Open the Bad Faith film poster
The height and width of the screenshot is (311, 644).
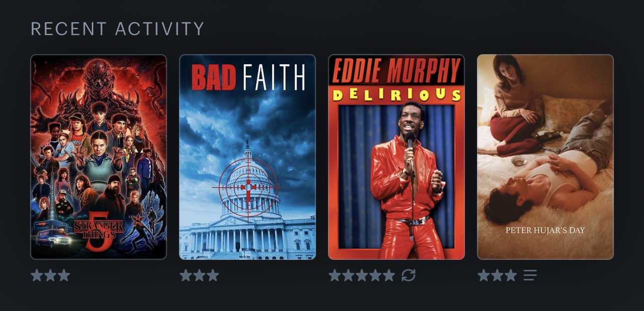tap(247, 157)
